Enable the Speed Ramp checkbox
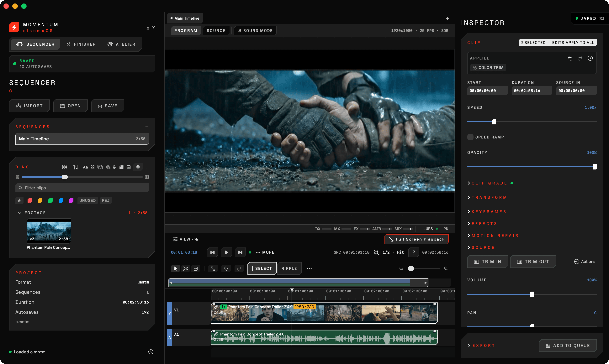Viewport: 609px width, 364px height. [470, 137]
